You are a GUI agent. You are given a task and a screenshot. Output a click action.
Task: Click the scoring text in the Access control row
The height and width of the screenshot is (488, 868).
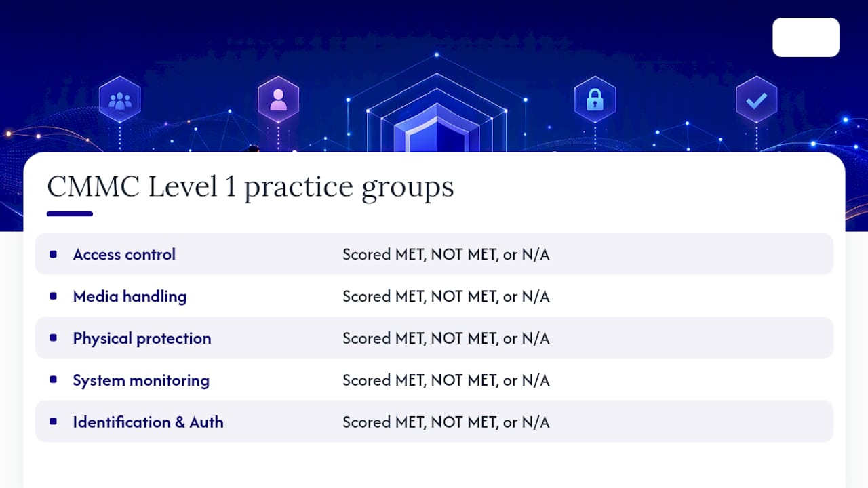pyautogui.click(x=446, y=254)
